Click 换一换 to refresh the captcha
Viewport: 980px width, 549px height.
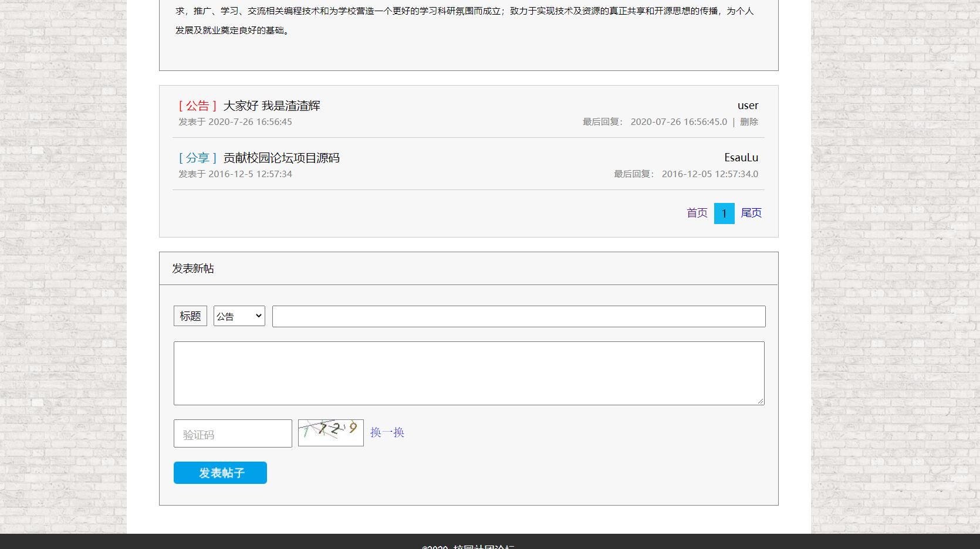click(x=387, y=432)
